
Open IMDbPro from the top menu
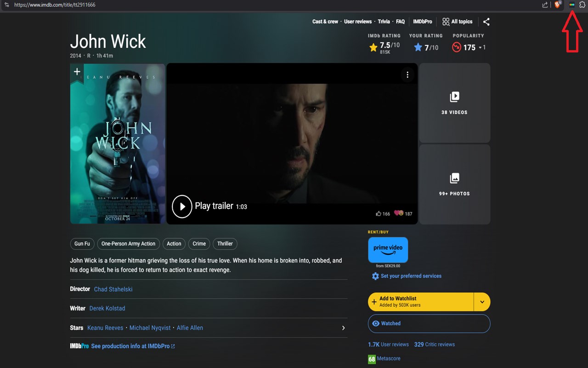pos(423,22)
